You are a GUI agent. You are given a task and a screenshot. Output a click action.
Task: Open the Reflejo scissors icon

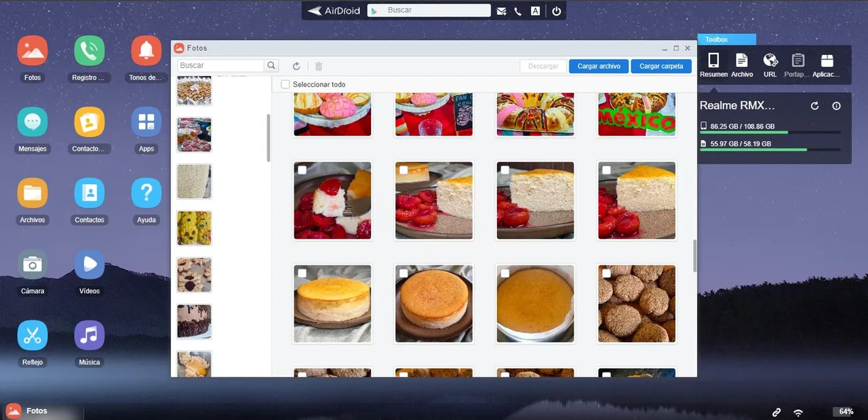pos(33,336)
